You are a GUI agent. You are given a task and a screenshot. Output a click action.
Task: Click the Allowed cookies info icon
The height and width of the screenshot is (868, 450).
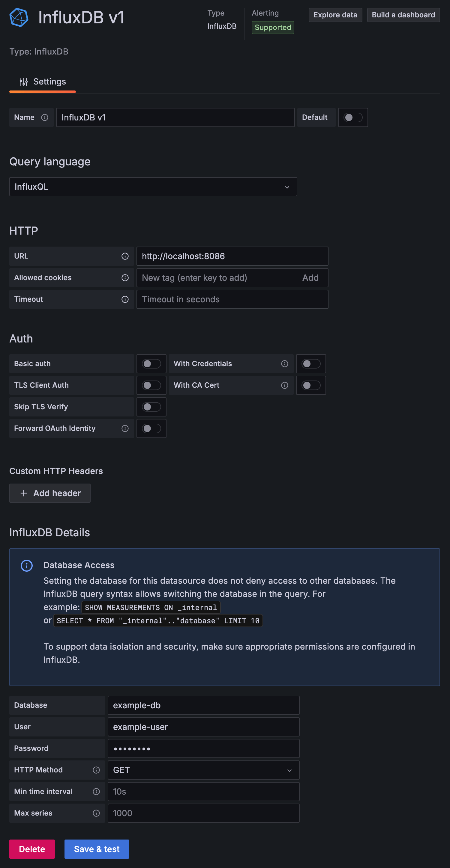coord(125,278)
